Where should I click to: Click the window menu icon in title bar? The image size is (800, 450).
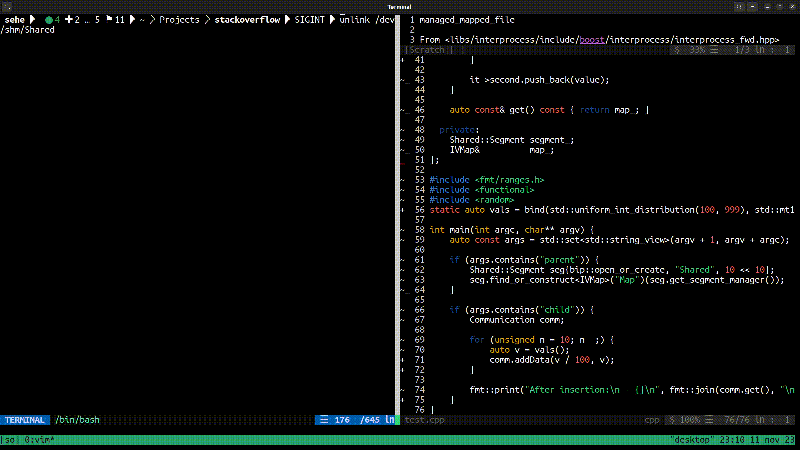(7, 7)
